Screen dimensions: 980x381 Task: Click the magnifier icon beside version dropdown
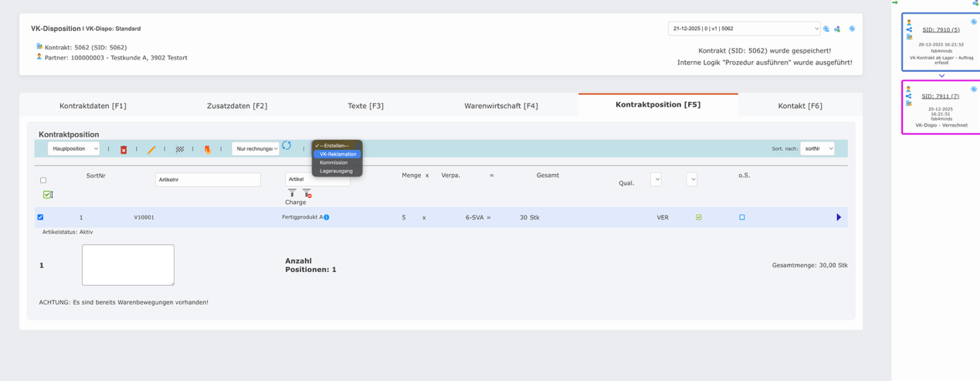point(826,29)
